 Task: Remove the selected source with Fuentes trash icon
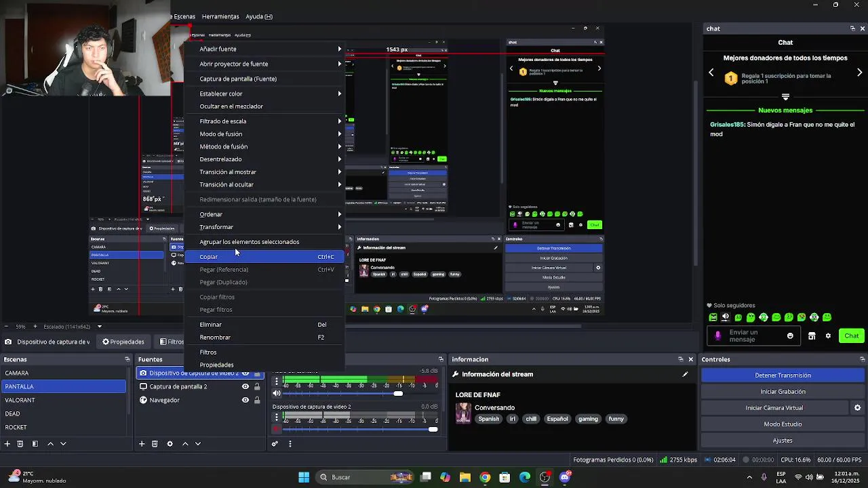click(155, 444)
